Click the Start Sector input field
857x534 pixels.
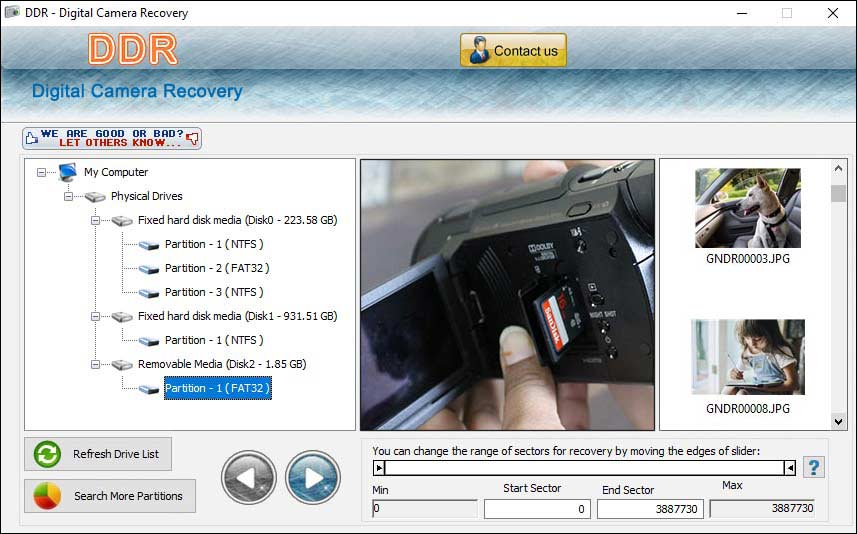pyautogui.click(x=537, y=509)
